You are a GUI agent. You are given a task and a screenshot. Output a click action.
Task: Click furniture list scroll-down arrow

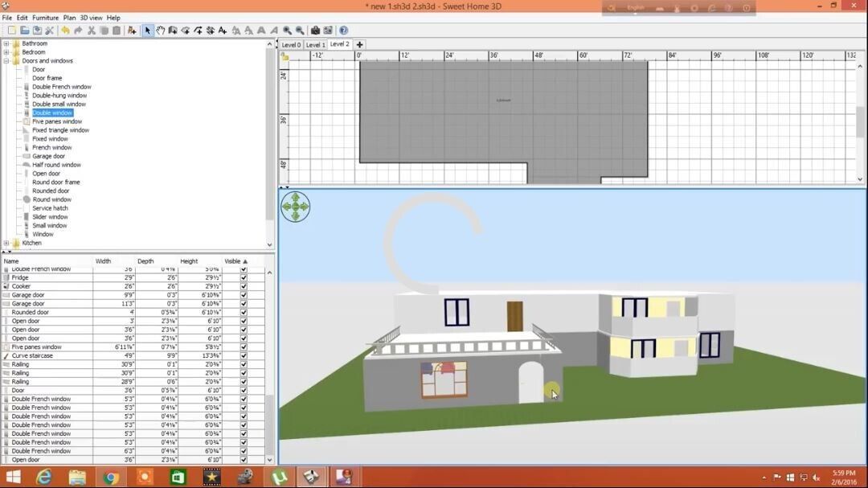click(x=269, y=459)
